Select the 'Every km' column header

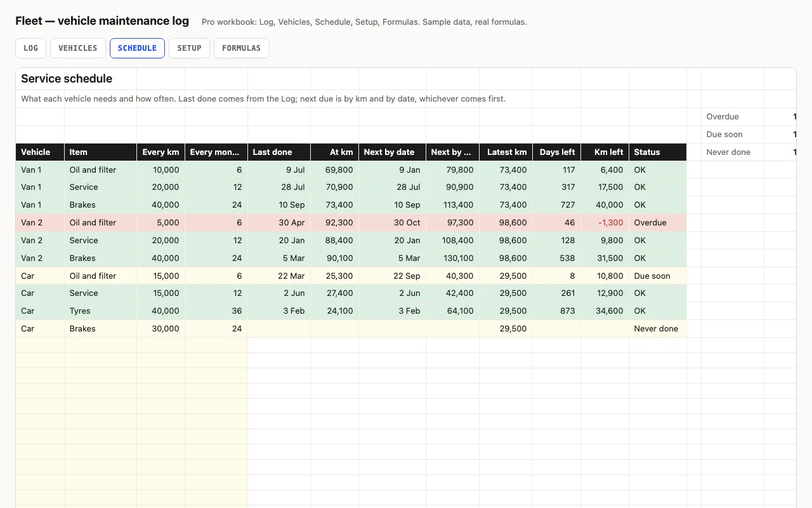point(161,152)
